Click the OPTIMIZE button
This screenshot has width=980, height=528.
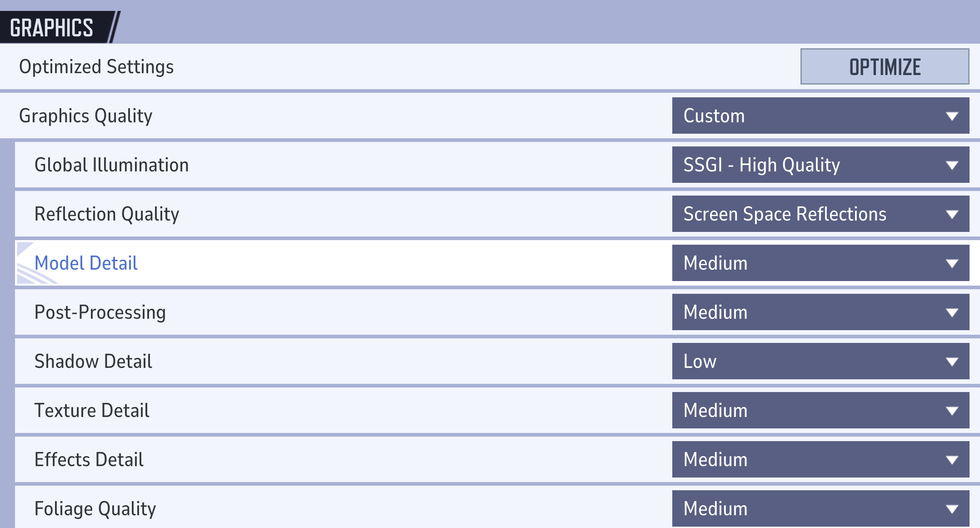[x=884, y=67]
